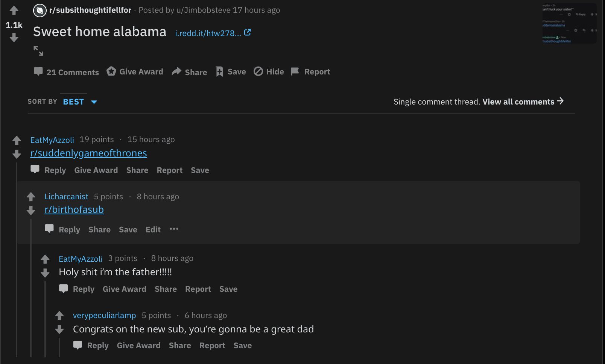605x364 pixels.
Task: Downvote the Sweet home alabama post
Action: (14, 38)
